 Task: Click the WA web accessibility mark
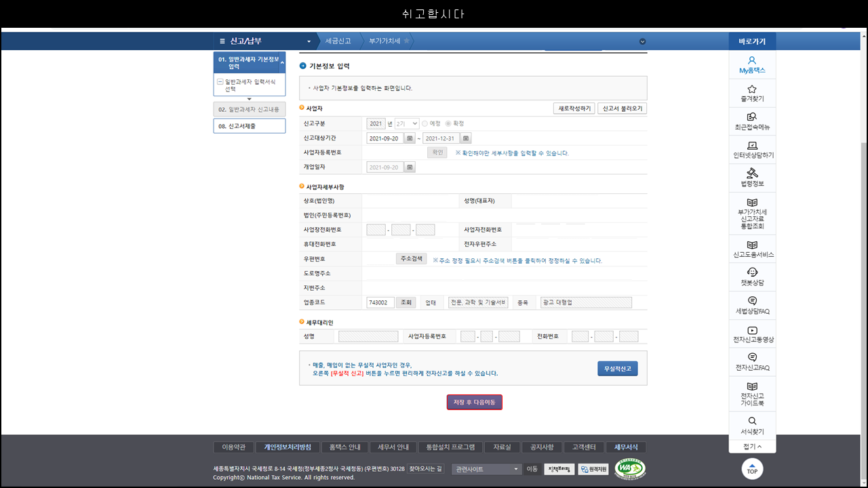click(630, 468)
